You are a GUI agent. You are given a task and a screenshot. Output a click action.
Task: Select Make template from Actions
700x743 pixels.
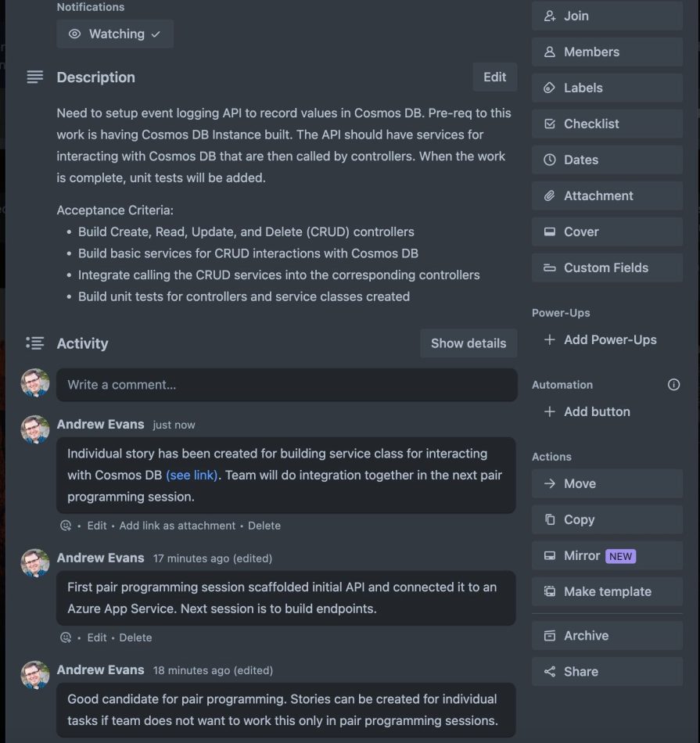tap(607, 592)
